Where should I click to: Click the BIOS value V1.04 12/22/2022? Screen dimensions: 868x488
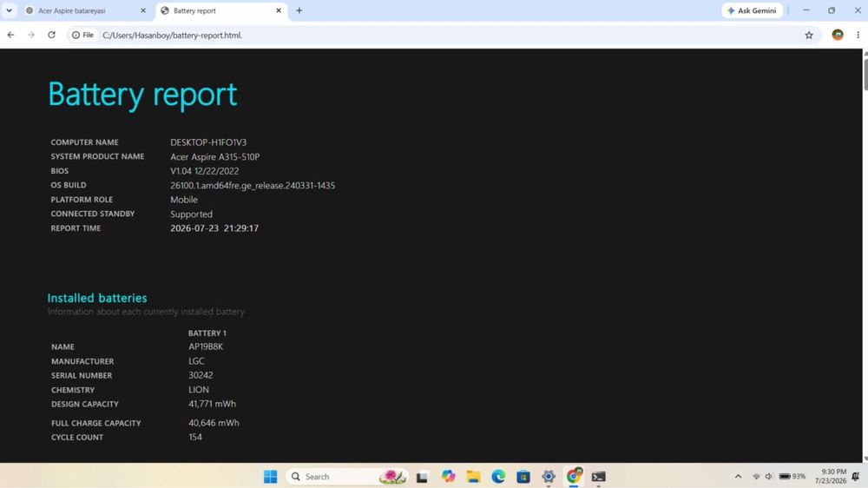(x=204, y=171)
